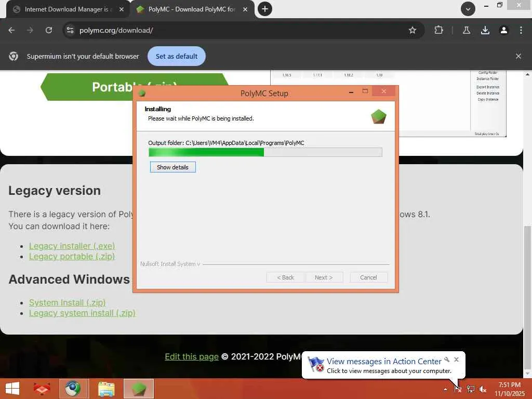Click the PolyMC screenshot thumbnail behind the installer

click(x=451, y=103)
